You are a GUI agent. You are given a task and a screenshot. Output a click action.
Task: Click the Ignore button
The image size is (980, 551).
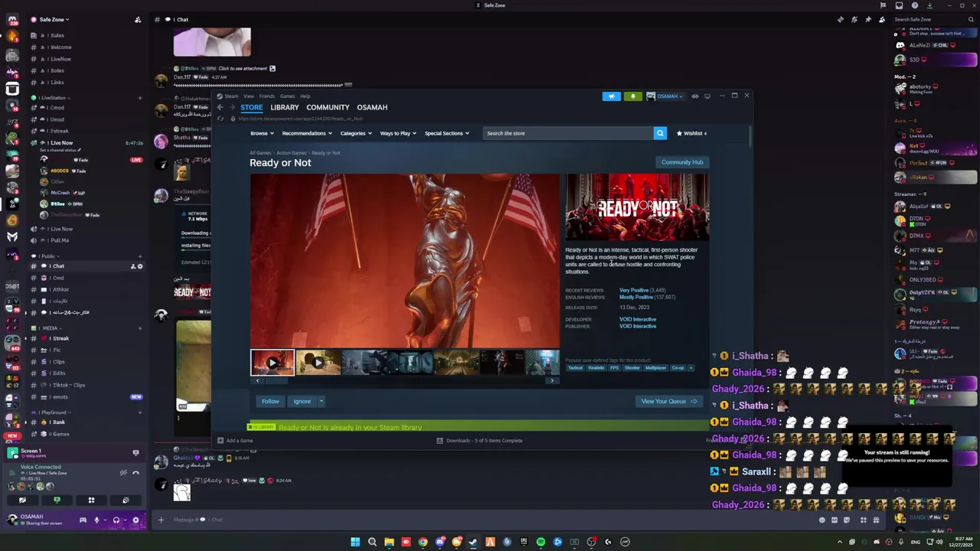302,401
